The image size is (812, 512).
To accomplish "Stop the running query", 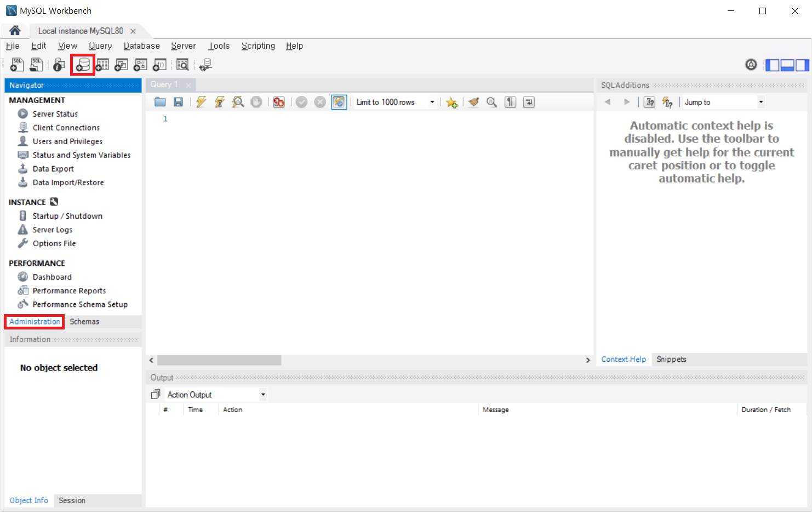I will [x=256, y=102].
